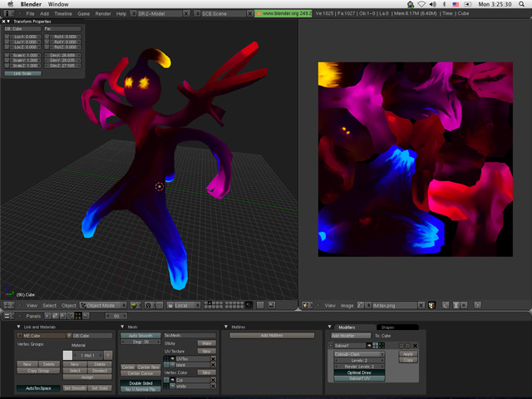Open the Render menu

pyautogui.click(x=102, y=14)
